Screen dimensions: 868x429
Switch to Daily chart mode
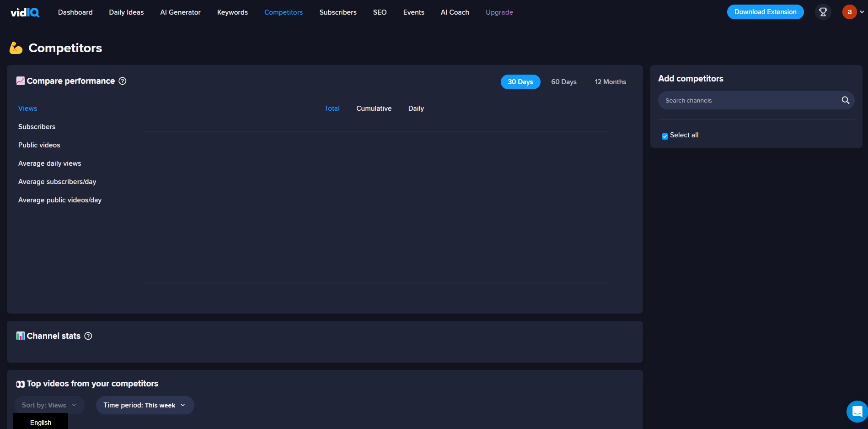click(x=416, y=109)
